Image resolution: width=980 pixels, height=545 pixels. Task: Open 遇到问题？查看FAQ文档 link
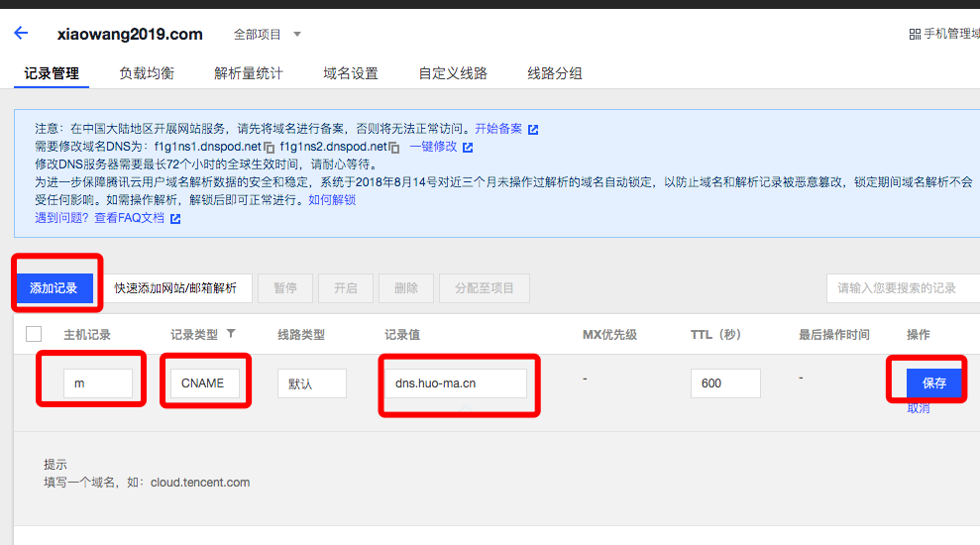(99, 218)
